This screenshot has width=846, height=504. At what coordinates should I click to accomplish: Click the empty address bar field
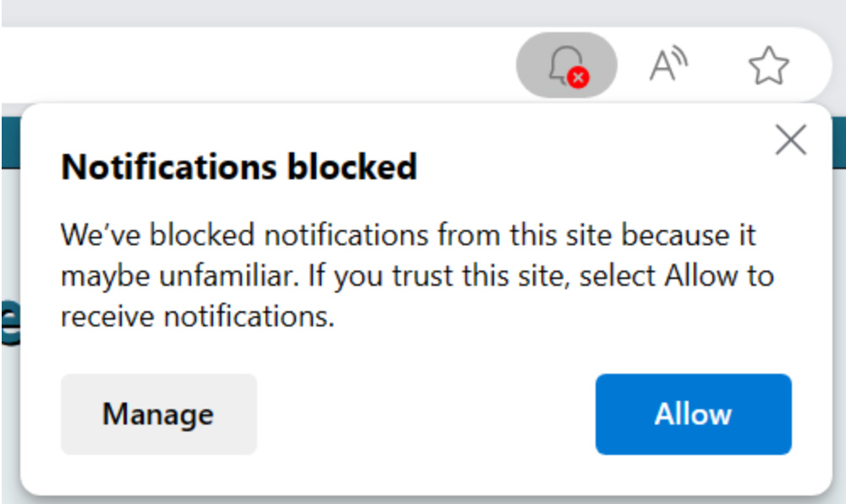pyautogui.click(x=259, y=64)
